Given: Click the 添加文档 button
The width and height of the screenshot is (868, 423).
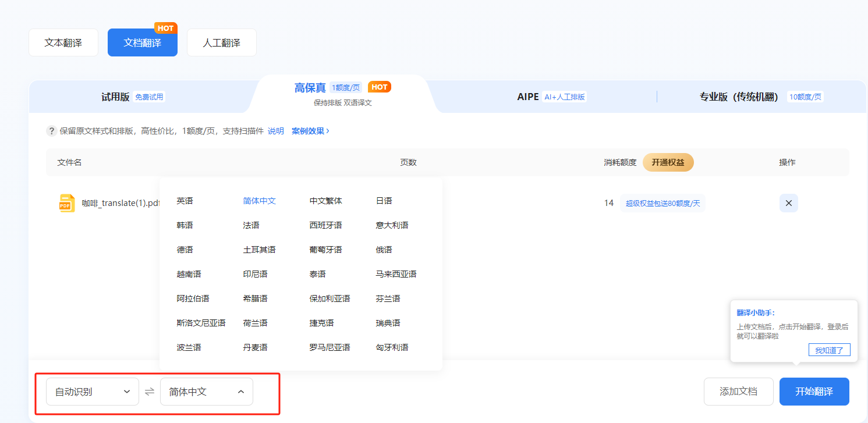Looking at the screenshot, I should tap(738, 392).
